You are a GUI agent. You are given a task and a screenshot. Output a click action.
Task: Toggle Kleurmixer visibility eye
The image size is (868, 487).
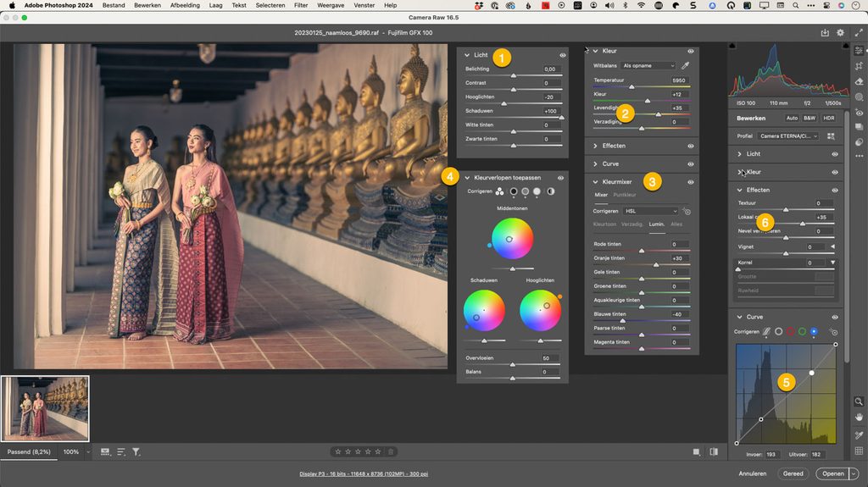[x=691, y=181]
